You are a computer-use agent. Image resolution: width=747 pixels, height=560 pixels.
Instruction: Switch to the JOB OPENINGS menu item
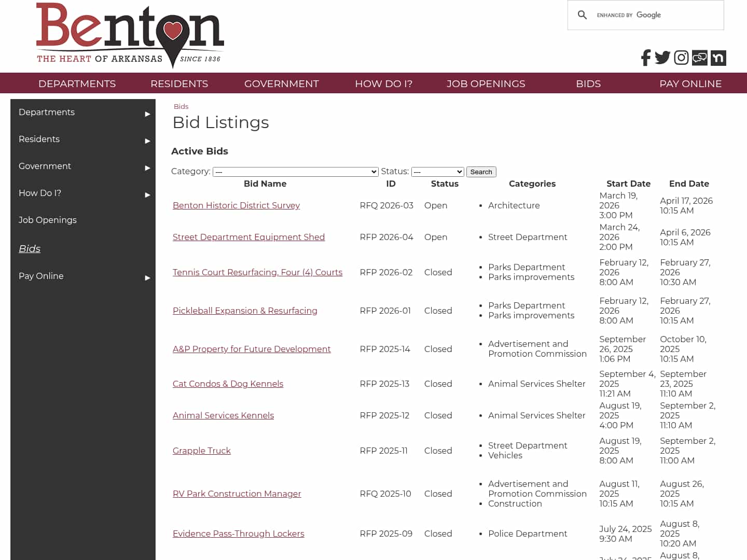[x=486, y=83]
